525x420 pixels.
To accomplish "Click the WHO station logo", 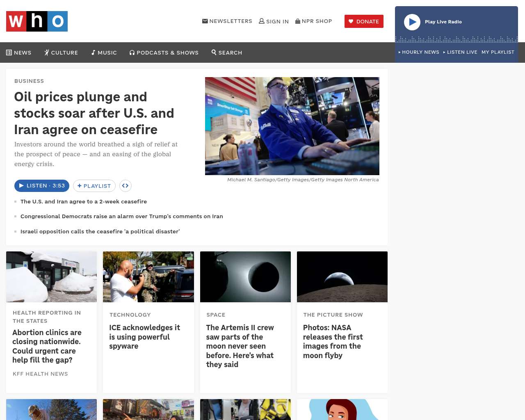I will [x=37, y=21].
